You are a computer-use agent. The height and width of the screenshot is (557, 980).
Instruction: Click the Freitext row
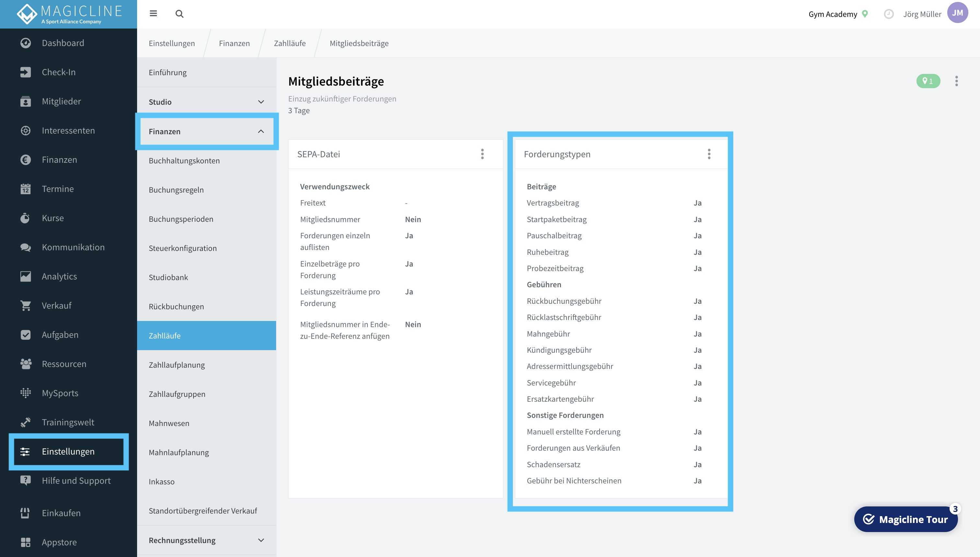pyautogui.click(x=354, y=203)
